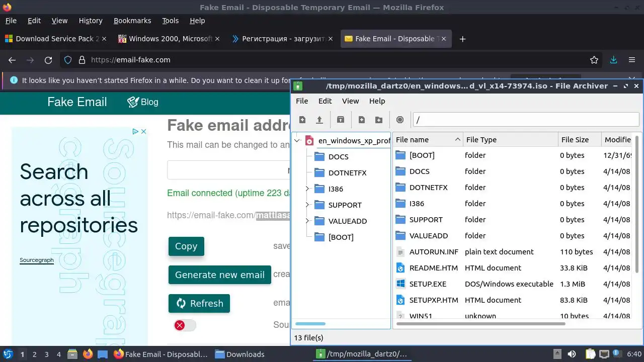Open Firefox Bookmarks menu
The height and width of the screenshot is (362, 644).
point(132,21)
